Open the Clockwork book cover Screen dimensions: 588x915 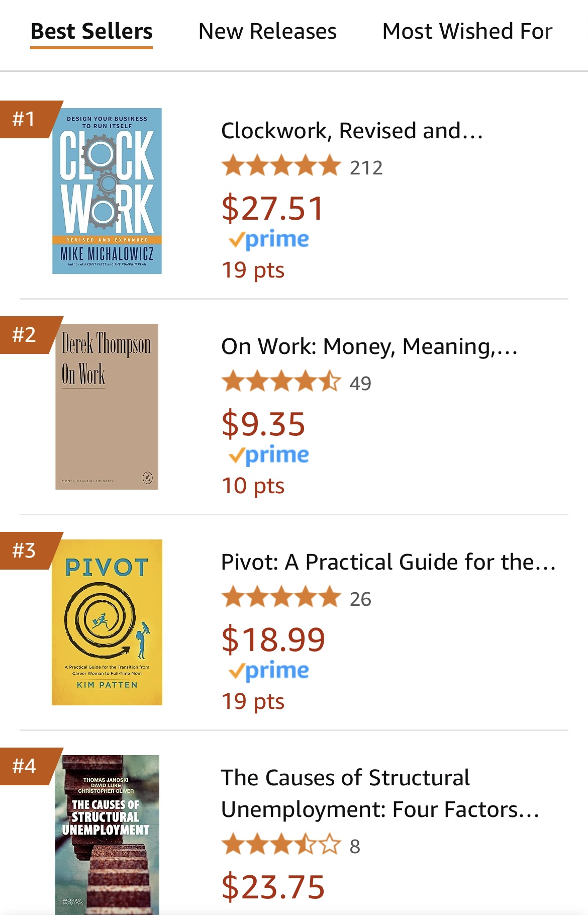click(x=107, y=191)
